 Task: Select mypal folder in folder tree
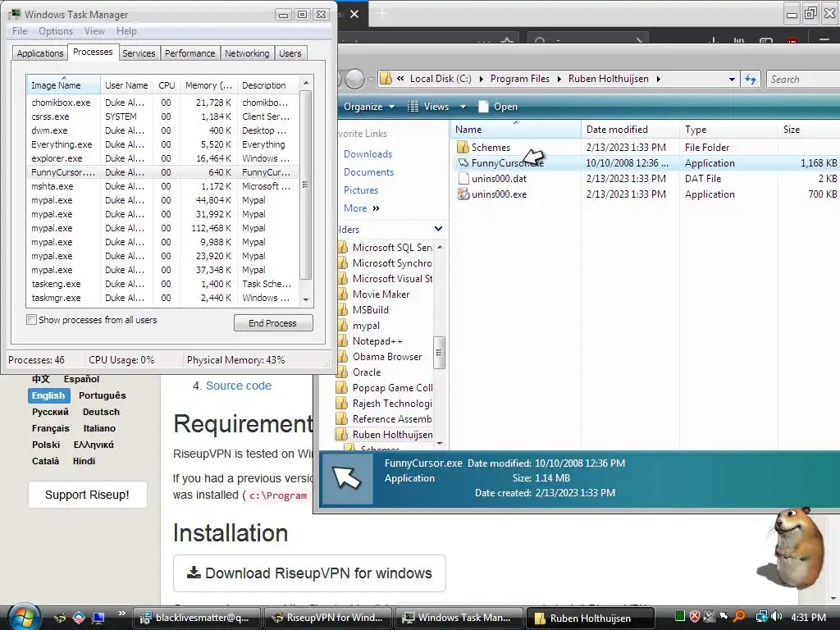coord(366,326)
